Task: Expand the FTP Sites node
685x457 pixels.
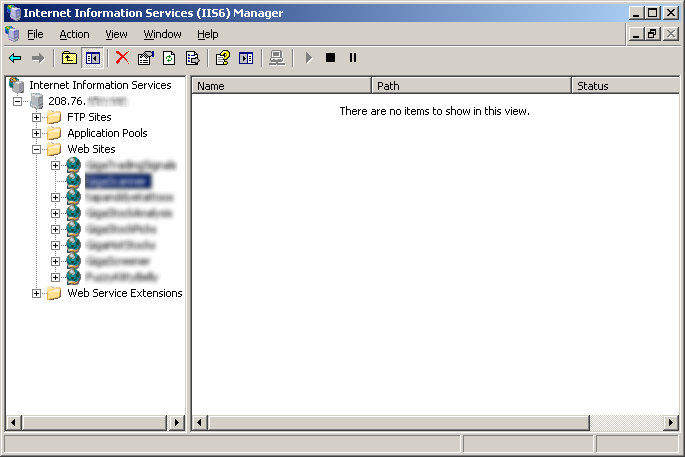Action: [37, 118]
